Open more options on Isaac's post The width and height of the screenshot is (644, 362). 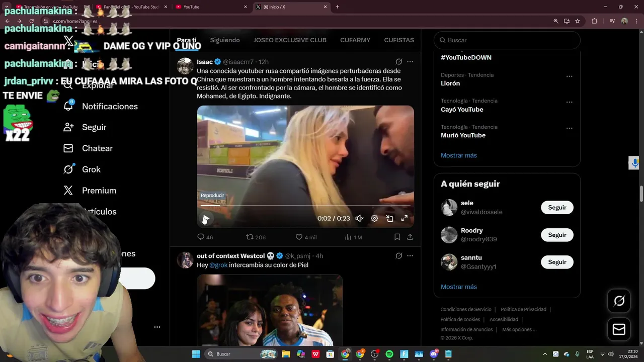point(410,61)
